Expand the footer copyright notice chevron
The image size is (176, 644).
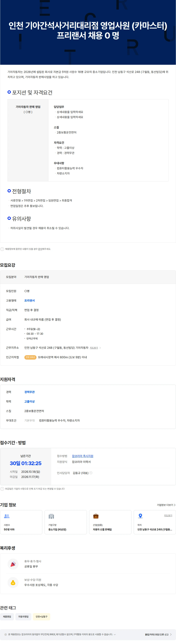click(x=115, y=634)
